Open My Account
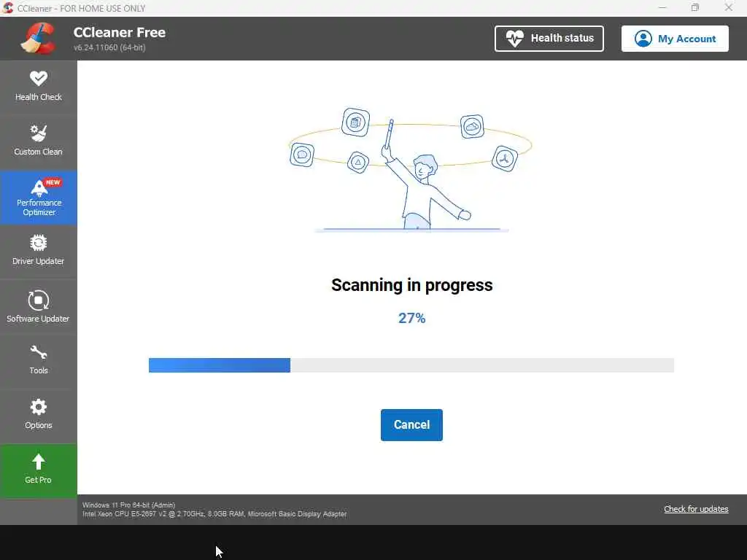The image size is (747, 560). (675, 39)
